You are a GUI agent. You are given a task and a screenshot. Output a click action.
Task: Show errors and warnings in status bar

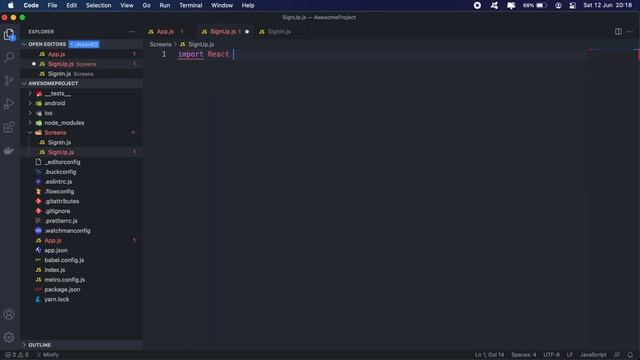[16, 355]
